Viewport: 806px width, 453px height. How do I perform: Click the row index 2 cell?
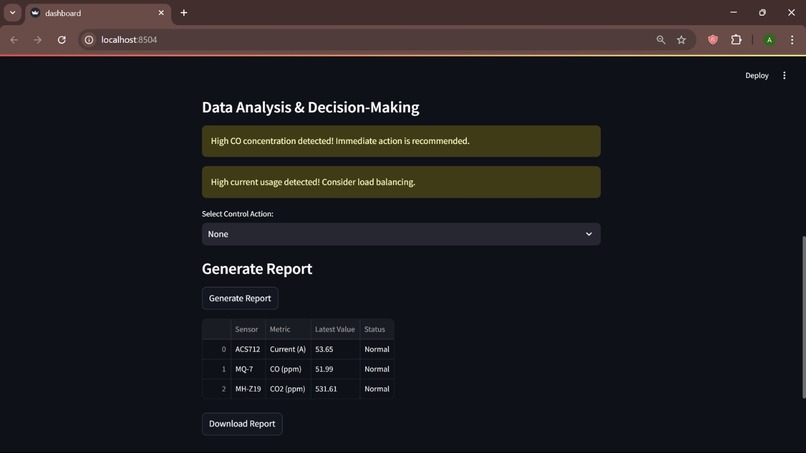216,389
